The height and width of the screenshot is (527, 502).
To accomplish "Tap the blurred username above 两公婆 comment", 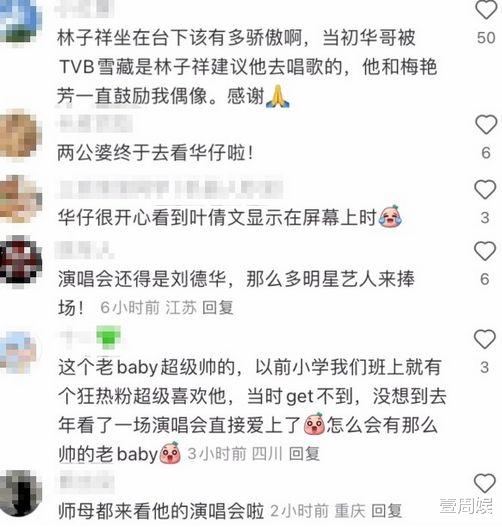I will 96,123.
